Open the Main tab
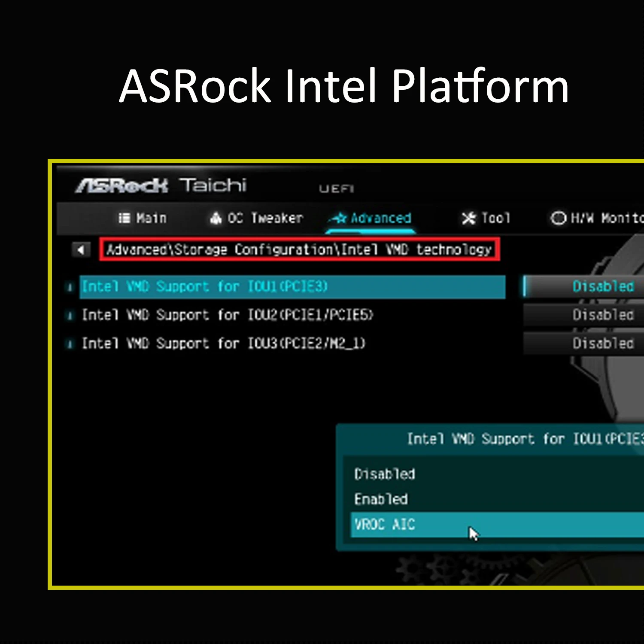The width and height of the screenshot is (644, 644). (x=142, y=218)
